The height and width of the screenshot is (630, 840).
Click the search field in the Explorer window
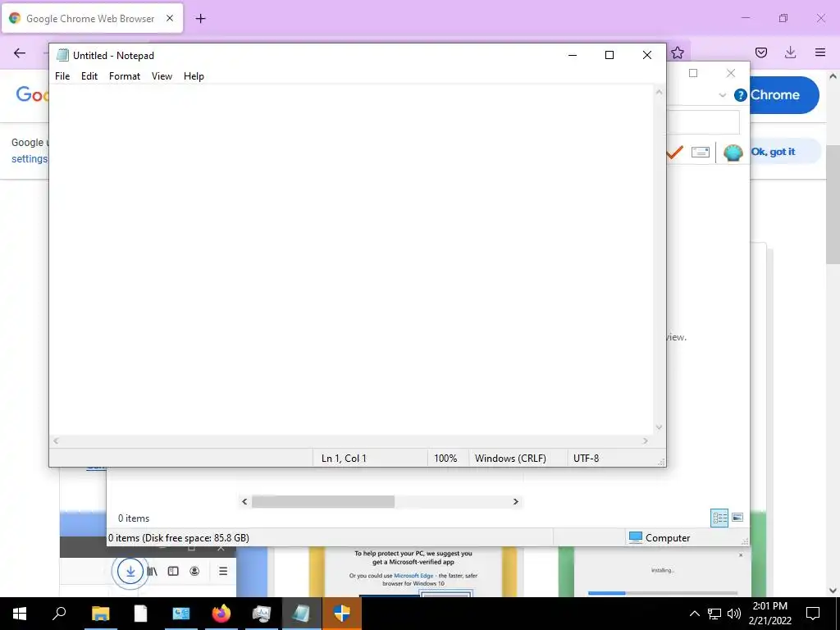[x=703, y=123]
